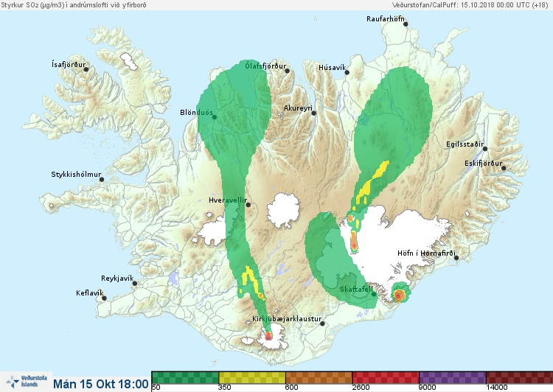The height and width of the screenshot is (392, 553).
Task: Click the yellow 350 legend color band
Action: pyautogui.click(x=252, y=377)
